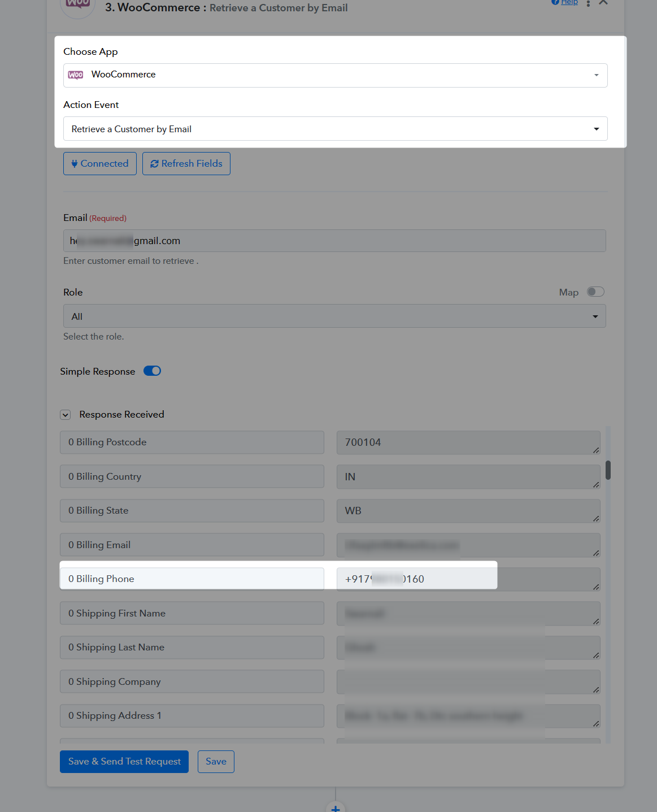Click the response list scrollbar thumb
The height and width of the screenshot is (812, 657).
608,470
